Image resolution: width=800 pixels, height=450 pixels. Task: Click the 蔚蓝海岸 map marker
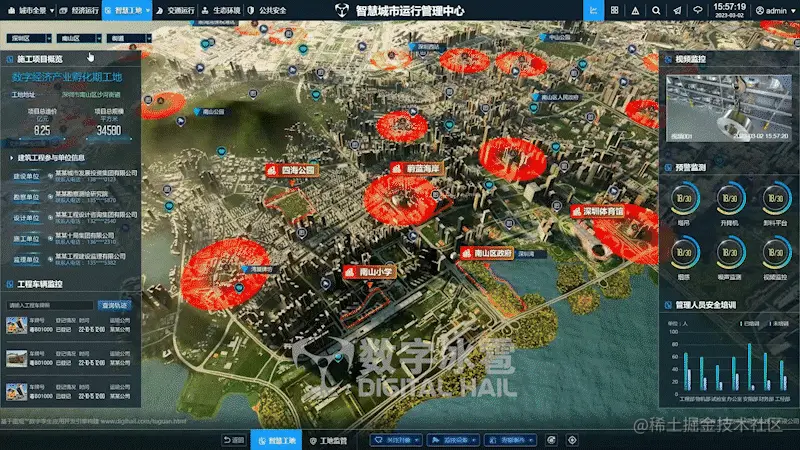click(x=417, y=168)
